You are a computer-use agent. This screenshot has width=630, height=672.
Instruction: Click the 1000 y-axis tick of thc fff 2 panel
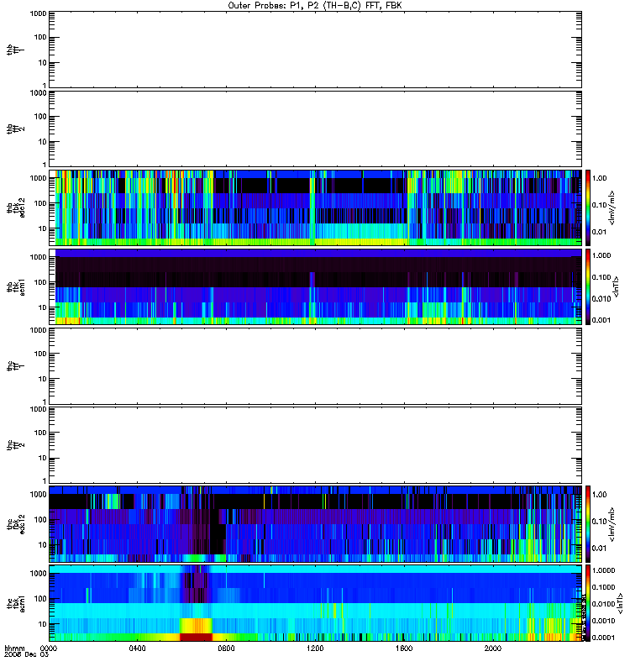click(38, 409)
